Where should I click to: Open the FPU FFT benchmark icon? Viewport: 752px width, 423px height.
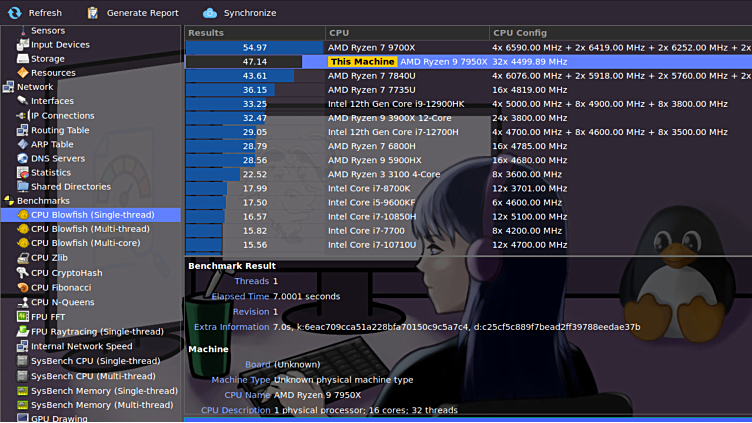pos(22,316)
